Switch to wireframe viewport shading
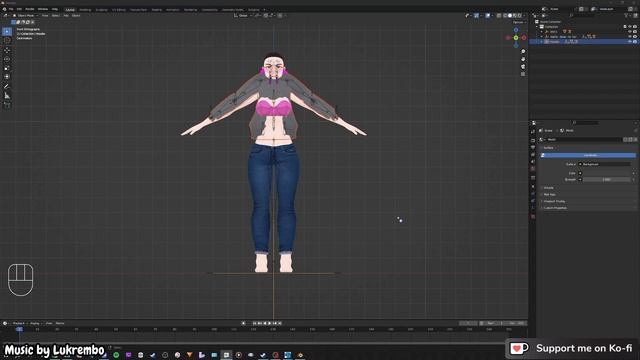 point(505,16)
